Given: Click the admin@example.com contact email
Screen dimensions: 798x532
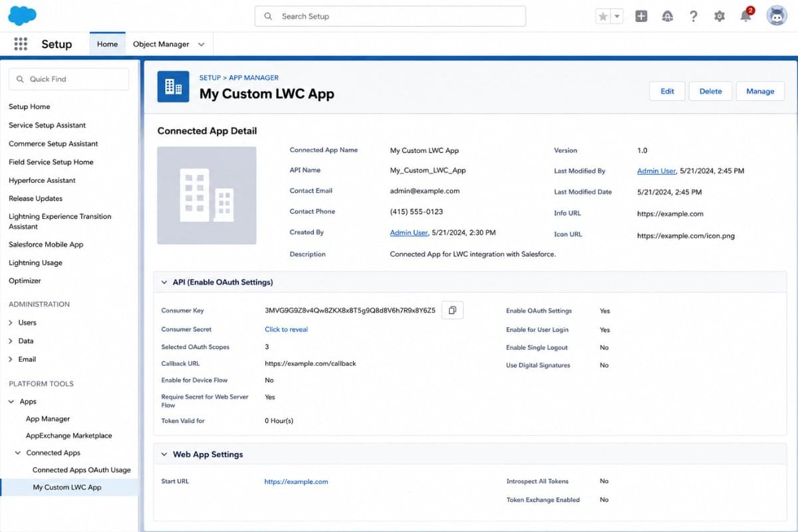Looking at the screenshot, I should pyautogui.click(x=424, y=191).
